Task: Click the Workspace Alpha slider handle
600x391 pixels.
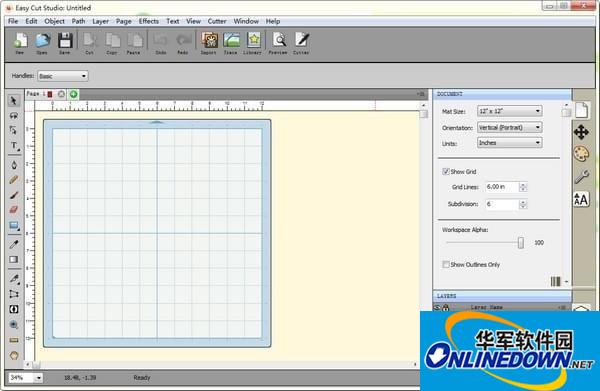Action: [521, 243]
